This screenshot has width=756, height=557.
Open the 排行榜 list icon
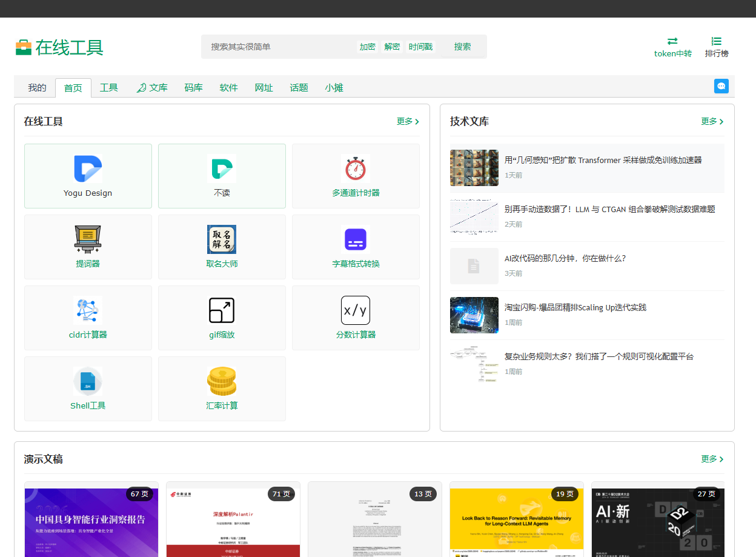point(717,41)
